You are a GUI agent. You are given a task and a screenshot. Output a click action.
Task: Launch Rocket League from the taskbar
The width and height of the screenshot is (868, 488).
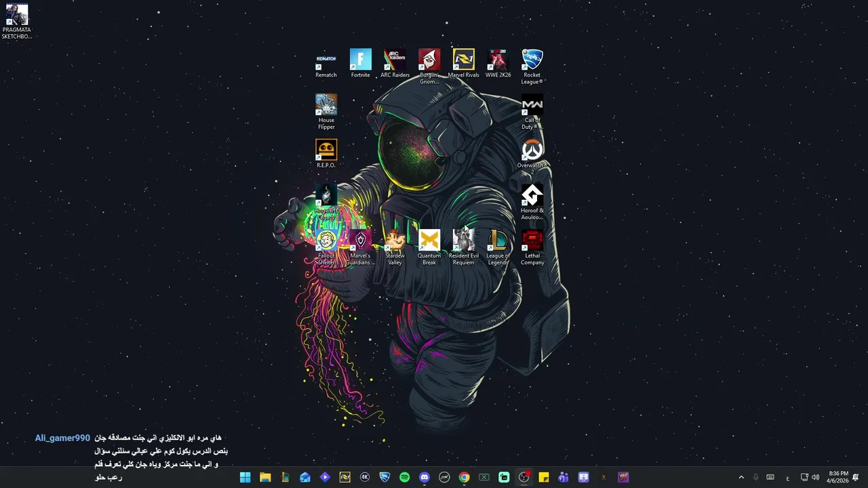pyautogui.click(x=384, y=477)
